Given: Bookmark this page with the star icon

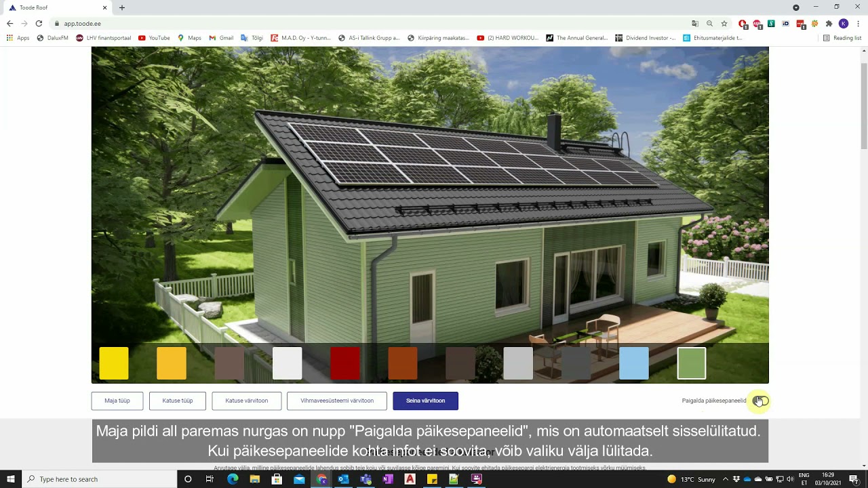Looking at the screenshot, I should [x=724, y=23].
